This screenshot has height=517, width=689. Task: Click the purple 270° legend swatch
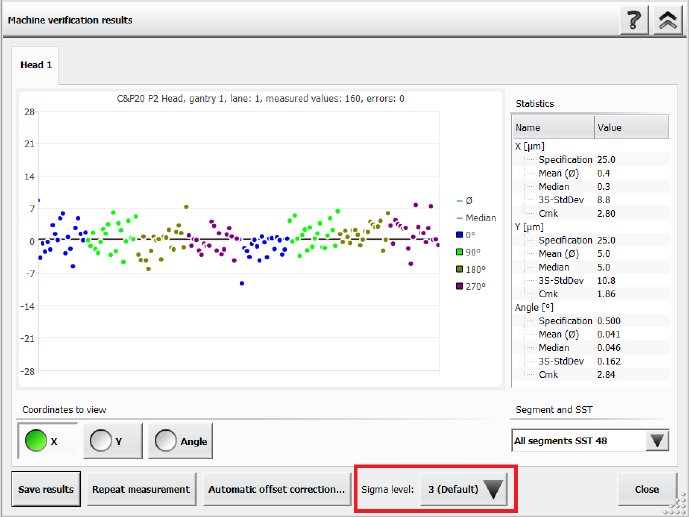coord(460,286)
